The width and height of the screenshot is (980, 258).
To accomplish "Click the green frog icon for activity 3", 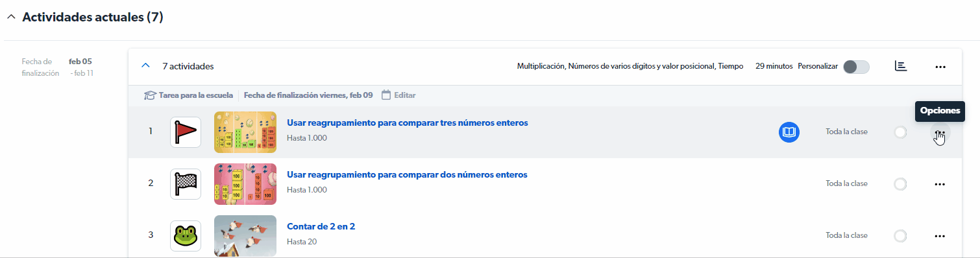I will coord(186,236).
